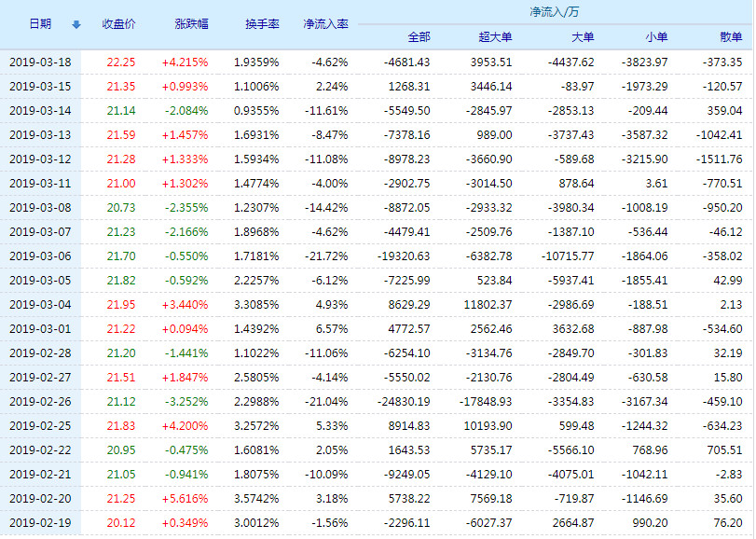Click date cell 2019-03-04
The image size is (756, 539).
[x=40, y=305]
